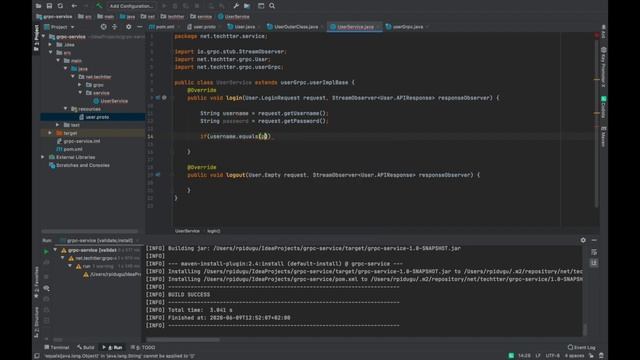Click the layout window icon in toolbar

coord(261,6)
